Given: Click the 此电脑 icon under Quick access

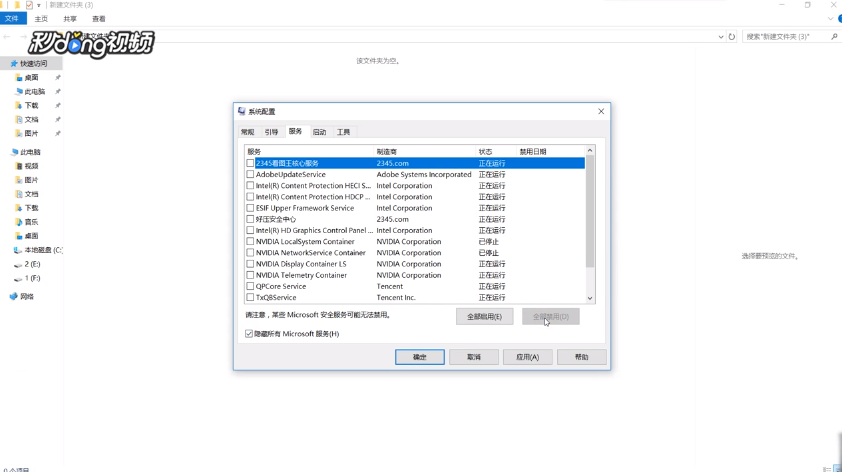Looking at the screenshot, I should pyautogui.click(x=19, y=92).
